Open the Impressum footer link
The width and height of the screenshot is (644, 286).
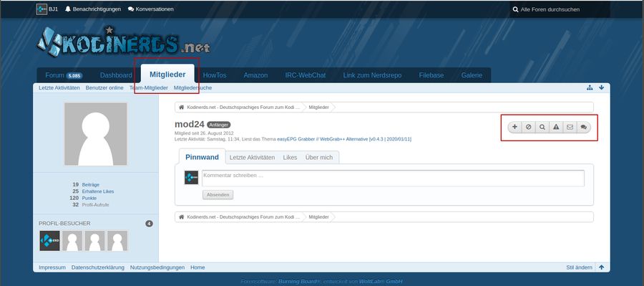click(x=52, y=267)
